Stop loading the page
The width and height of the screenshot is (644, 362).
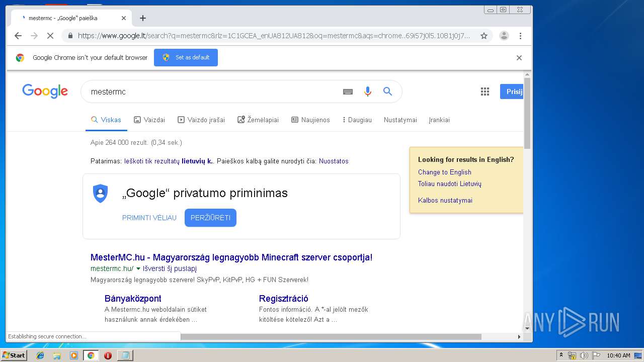(x=50, y=36)
